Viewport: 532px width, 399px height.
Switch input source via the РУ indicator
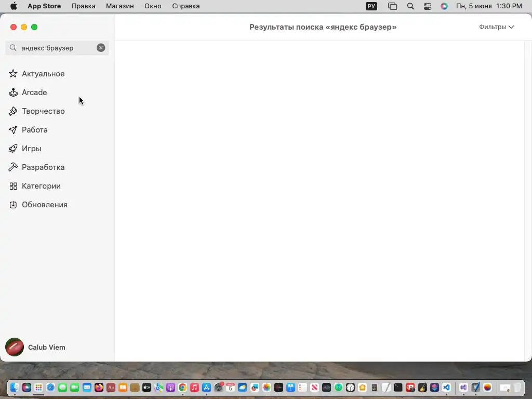point(371,6)
